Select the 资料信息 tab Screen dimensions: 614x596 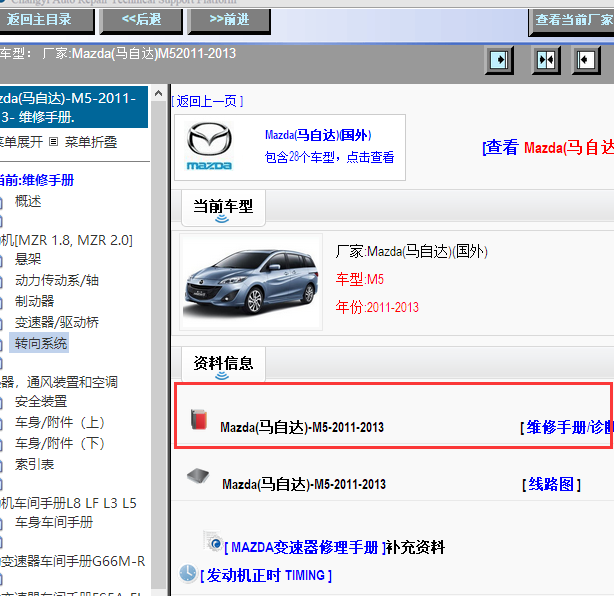tap(223, 364)
